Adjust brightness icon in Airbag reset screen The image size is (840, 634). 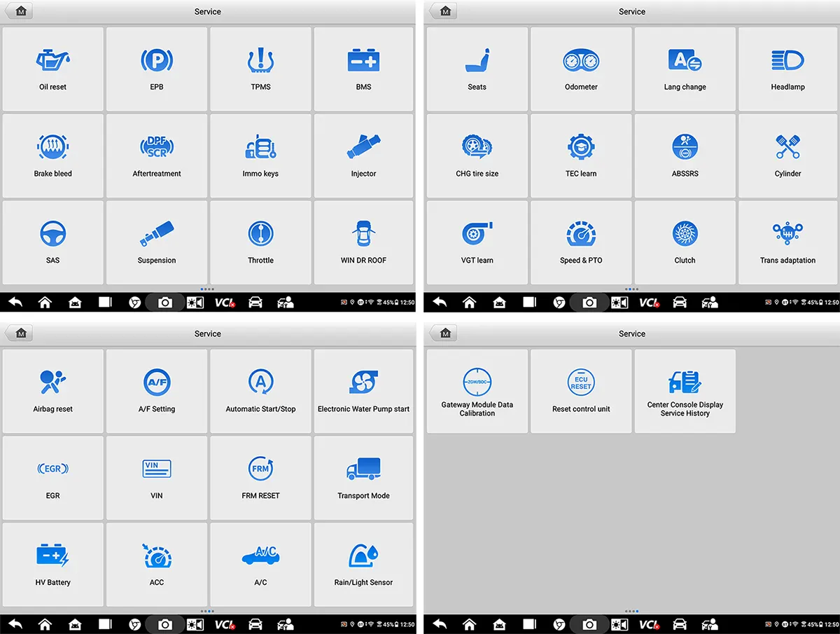click(195, 624)
